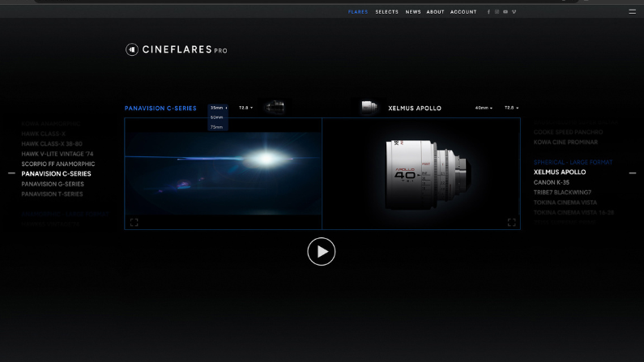Open the YouTube social link icon
This screenshot has height=362, width=644.
click(x=505, y=12)
